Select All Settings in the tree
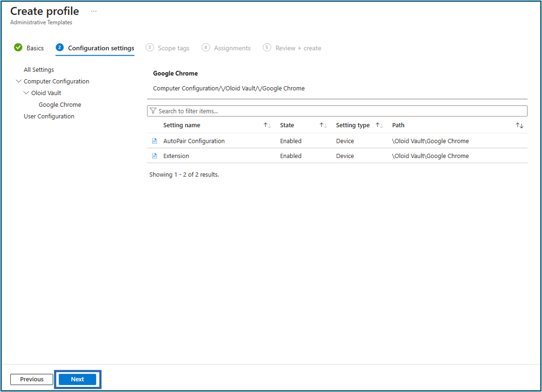 click(39, 70)
